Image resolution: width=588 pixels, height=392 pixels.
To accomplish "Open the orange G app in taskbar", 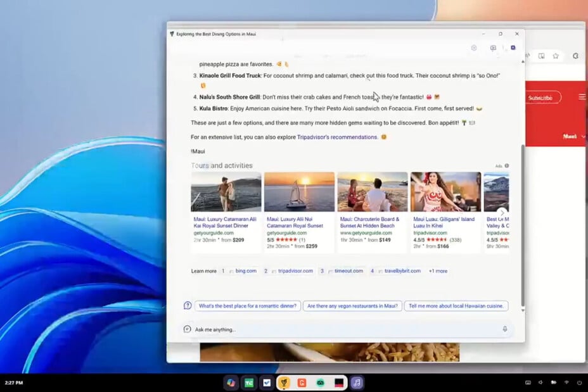I will pos(302,383).
